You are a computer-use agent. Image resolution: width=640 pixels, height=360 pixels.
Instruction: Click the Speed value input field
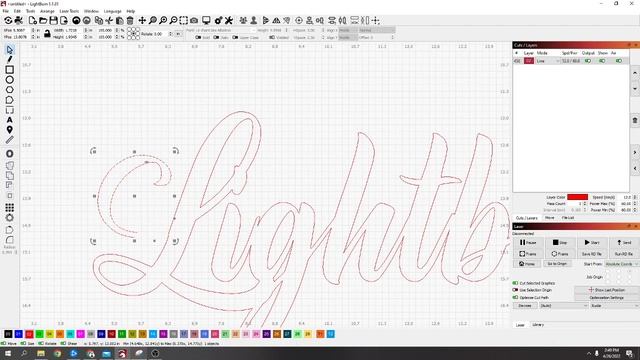[625, 197]
